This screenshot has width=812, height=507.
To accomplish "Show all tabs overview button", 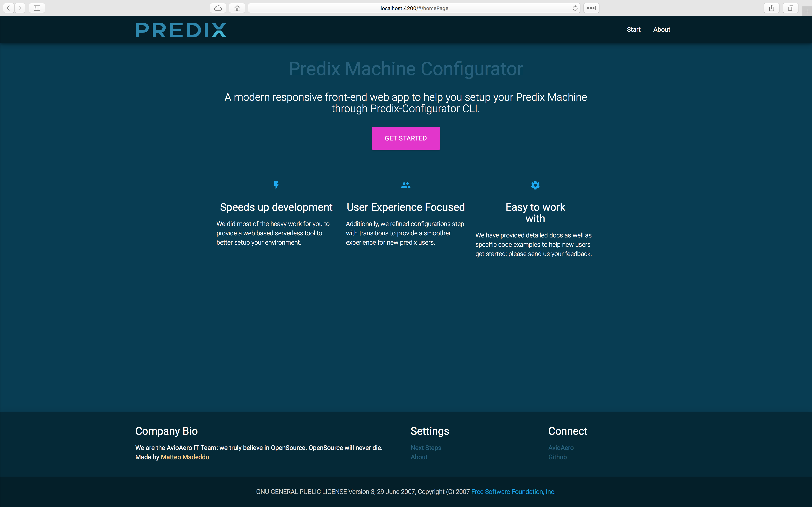I will tap(790, 8).
